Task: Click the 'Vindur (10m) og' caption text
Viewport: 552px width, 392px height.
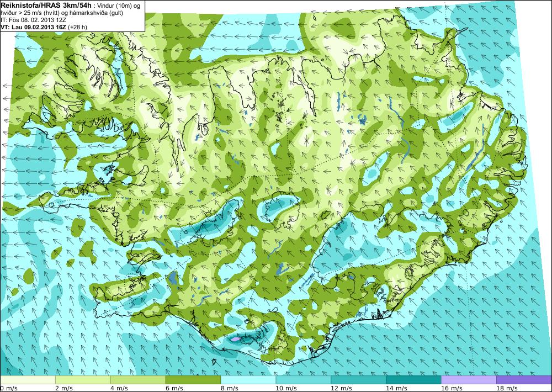Action: click(118, 6)
